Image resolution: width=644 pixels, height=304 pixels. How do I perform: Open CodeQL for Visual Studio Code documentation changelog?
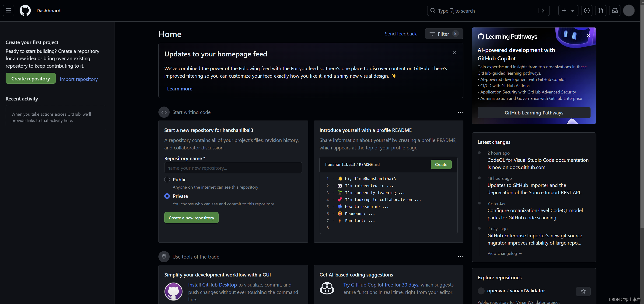click(x=538, y=164)
